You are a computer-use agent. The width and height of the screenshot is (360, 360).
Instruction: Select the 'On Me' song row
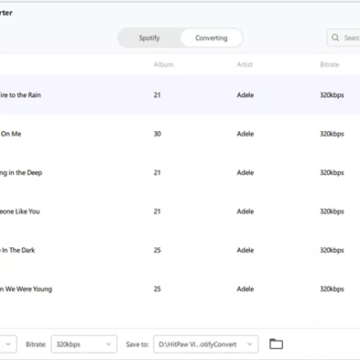[x=180, y=134]
